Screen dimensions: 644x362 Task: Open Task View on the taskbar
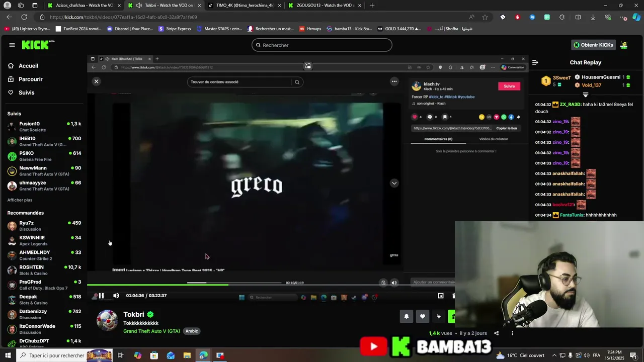click(121, 355)
